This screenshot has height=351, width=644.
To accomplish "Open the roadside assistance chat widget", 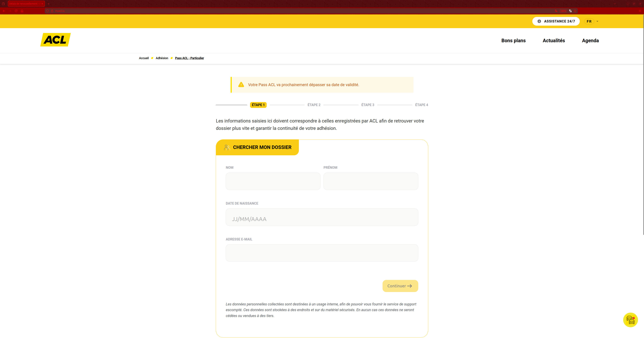I will [x=630, y=320].
